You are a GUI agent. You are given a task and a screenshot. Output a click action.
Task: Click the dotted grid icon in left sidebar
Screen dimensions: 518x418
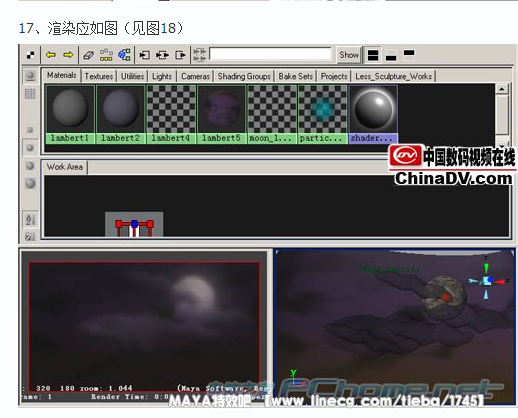click(x=30, y=94)
